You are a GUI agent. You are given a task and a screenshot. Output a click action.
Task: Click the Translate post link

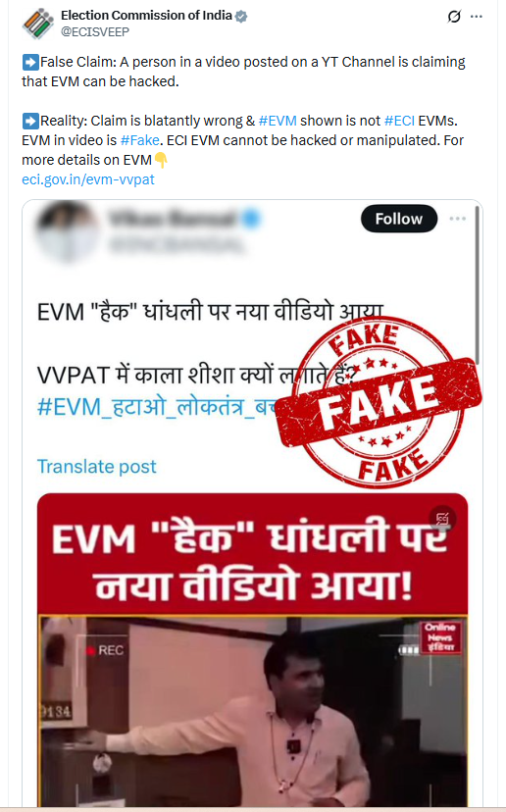click(x=97, y=466)
